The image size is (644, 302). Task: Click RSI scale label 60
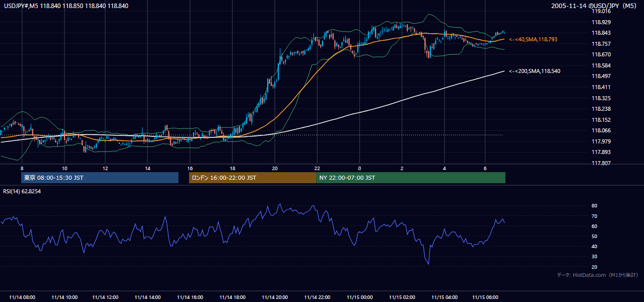click(594, 226)
